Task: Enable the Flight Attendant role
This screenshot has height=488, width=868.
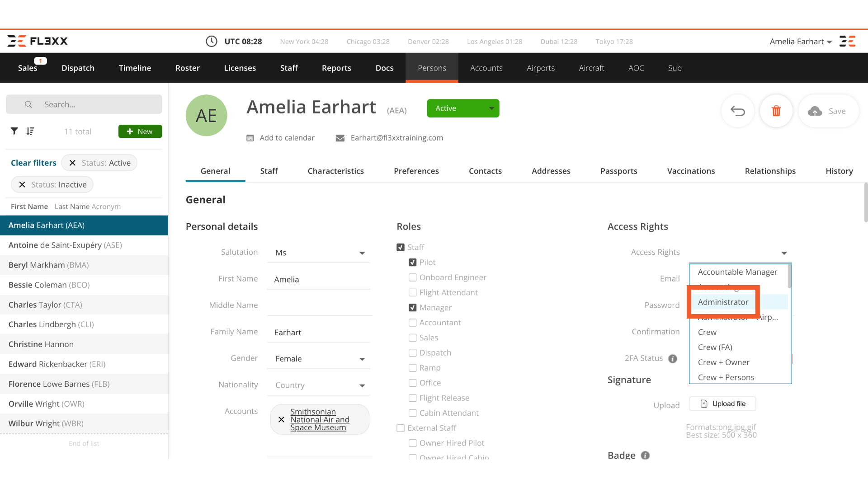Action: click(x=412, y=292)
